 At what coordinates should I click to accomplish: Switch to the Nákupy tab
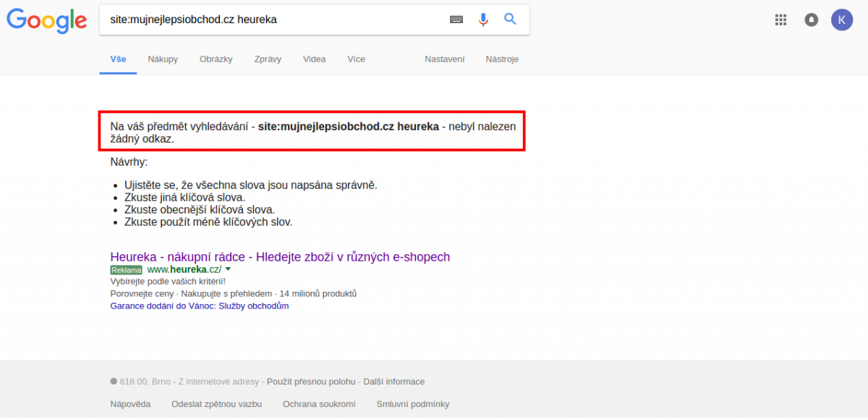[x=163, y=59]
